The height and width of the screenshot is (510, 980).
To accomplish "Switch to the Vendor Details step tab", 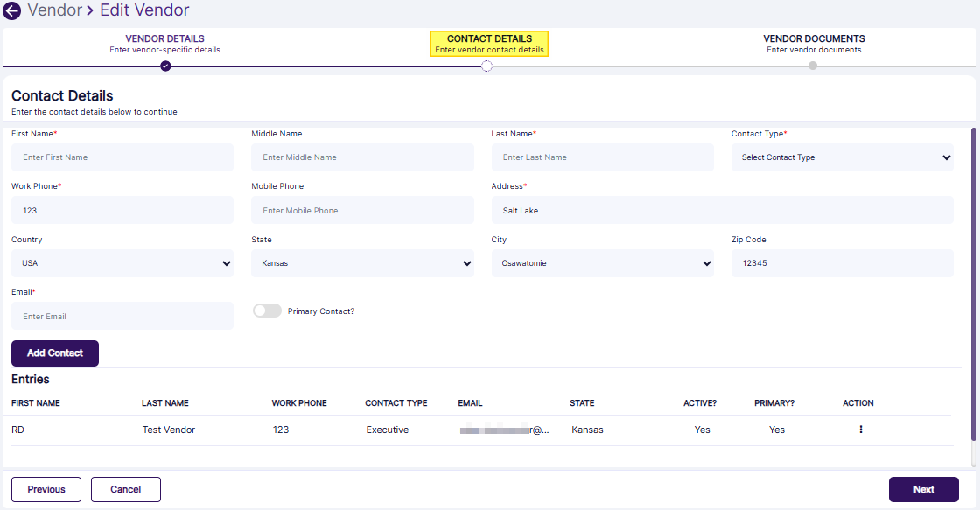I will (x=164, y=44).
